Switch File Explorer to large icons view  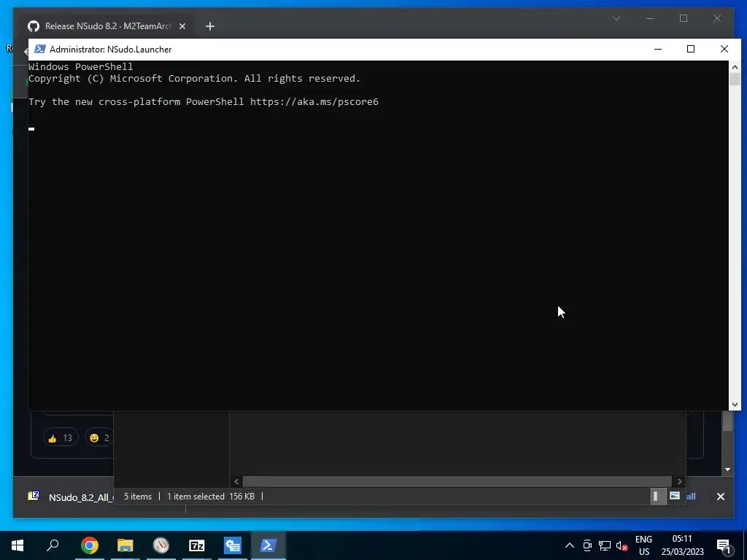[675, 496]
